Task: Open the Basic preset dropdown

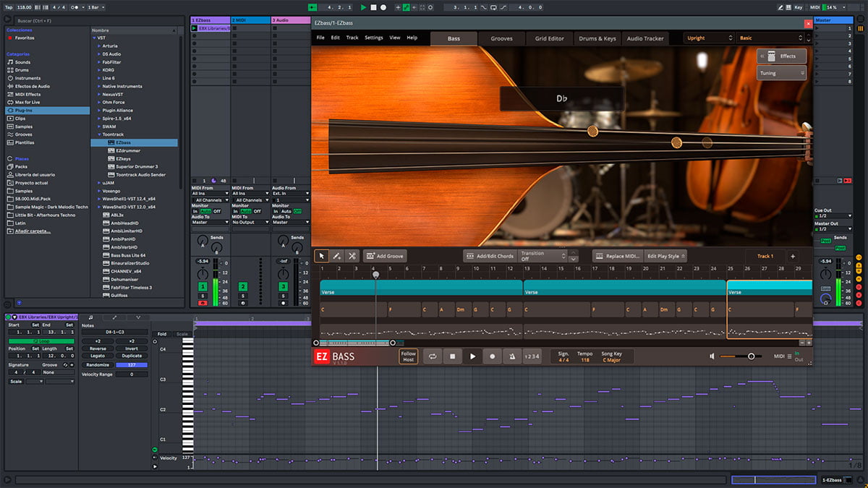Action: [x=771, y=38]
